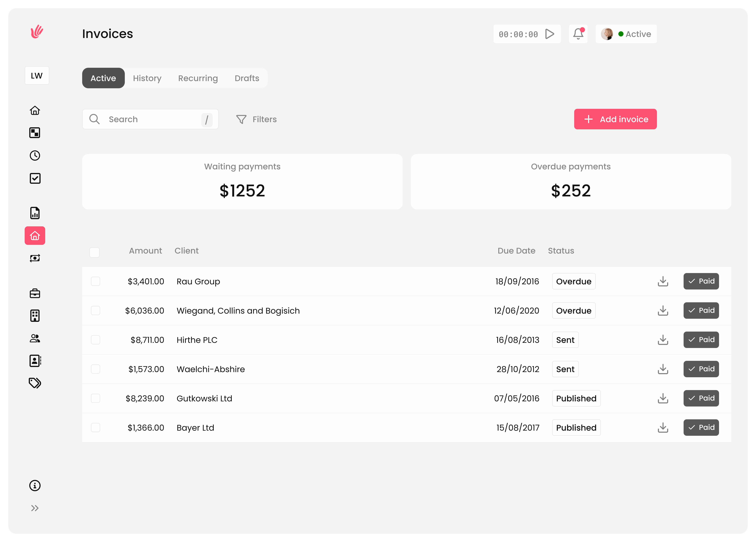The width and height of the screenshot is (756, 542).
Task: Switch to the Recurring tab
Action: coord(198,78)
